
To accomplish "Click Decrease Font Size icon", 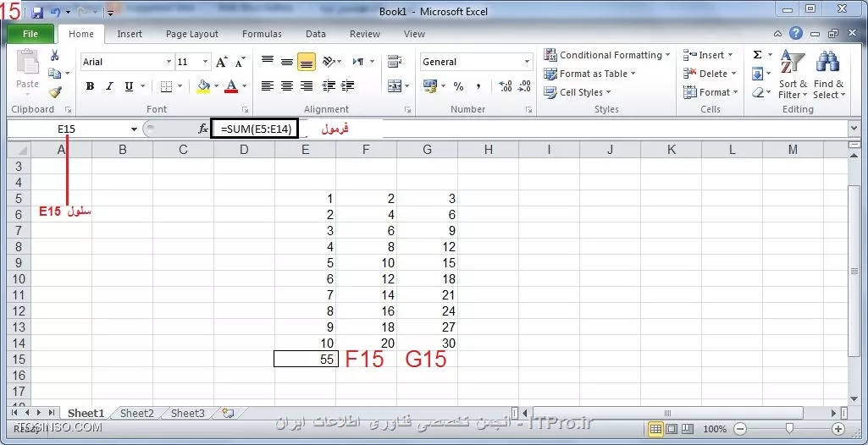I will tap(240, 62).
